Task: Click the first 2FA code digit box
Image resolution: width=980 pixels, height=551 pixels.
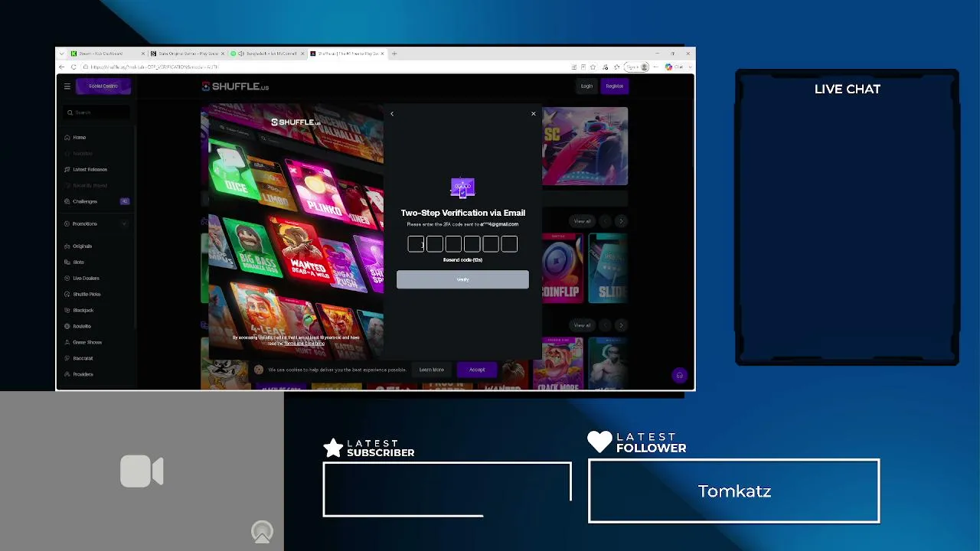Action: (x=416, y=244)
